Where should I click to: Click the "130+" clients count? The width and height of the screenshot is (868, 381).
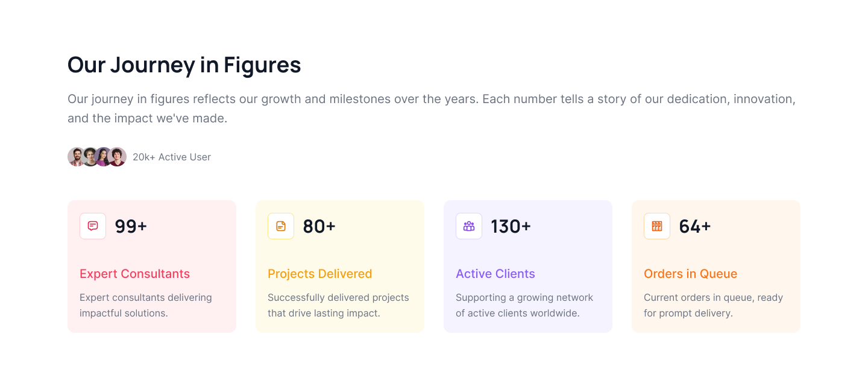click(x=511, y=227)
